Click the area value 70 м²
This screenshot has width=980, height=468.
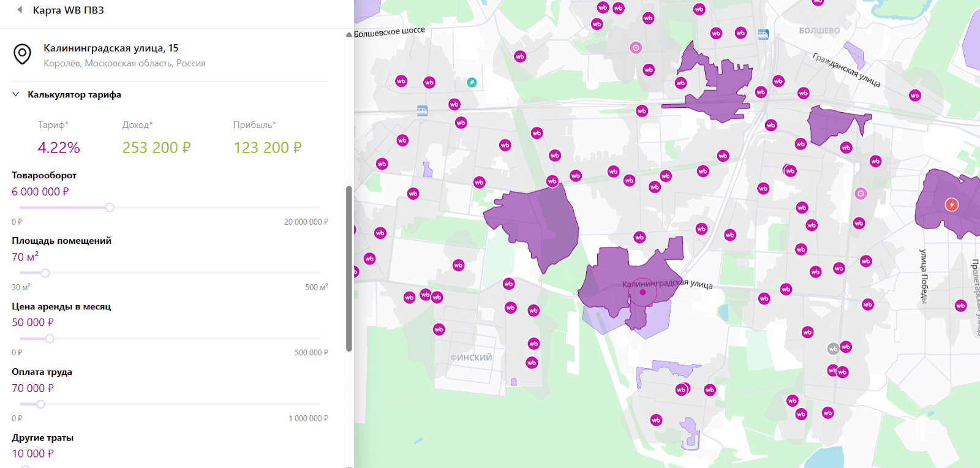(25, 257)
